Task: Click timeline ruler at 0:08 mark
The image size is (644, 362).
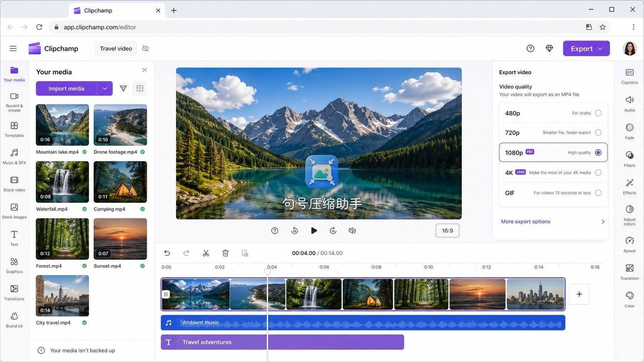Action: 376,267
